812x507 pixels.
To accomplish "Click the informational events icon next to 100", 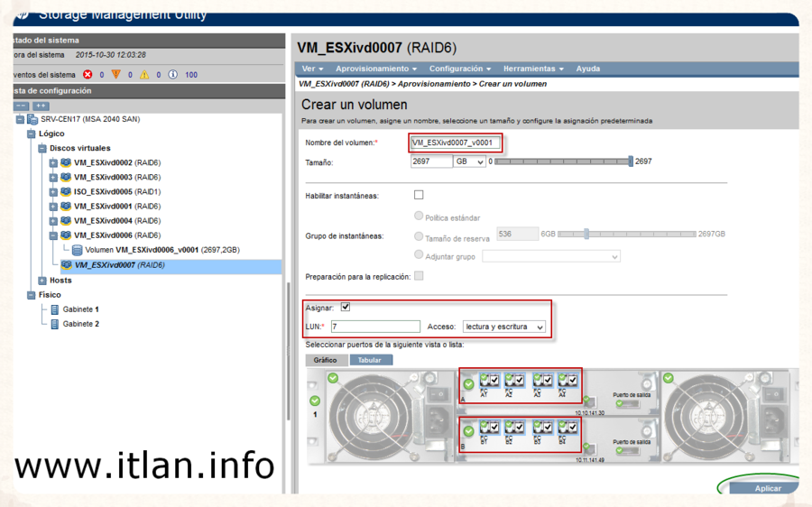I will point(172,75).
